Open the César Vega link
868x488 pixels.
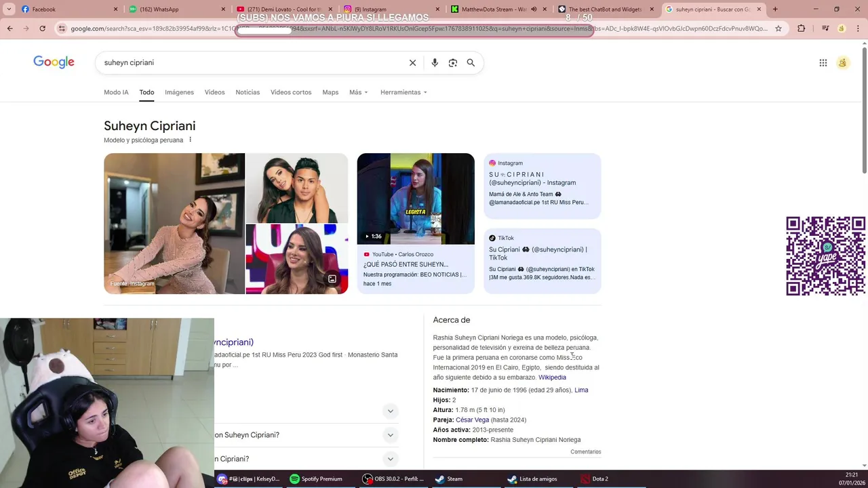pos(472,420)
